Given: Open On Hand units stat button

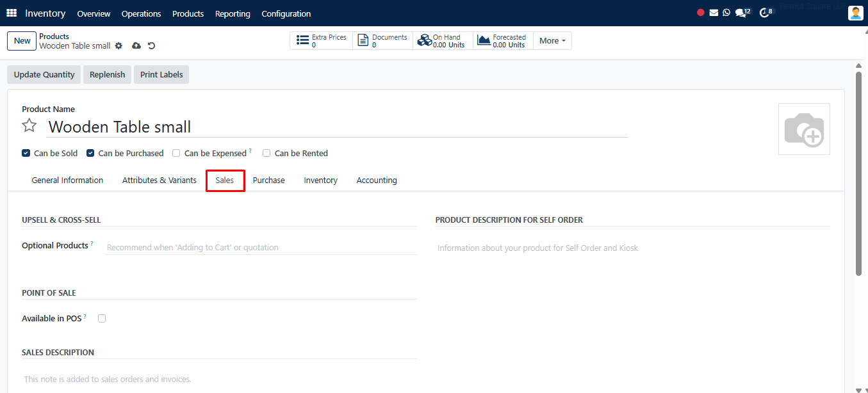Looking at the screenshot, I should (443, 41).
